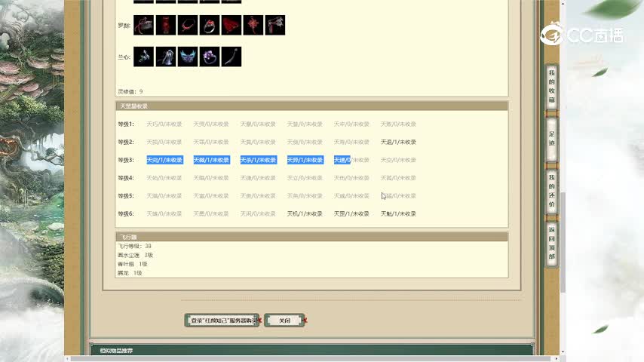This screenshot has width=644, height=362.
Task: Click the 天空/0/未收录 entry in 等级3
Action: click(x=398, y=160)
